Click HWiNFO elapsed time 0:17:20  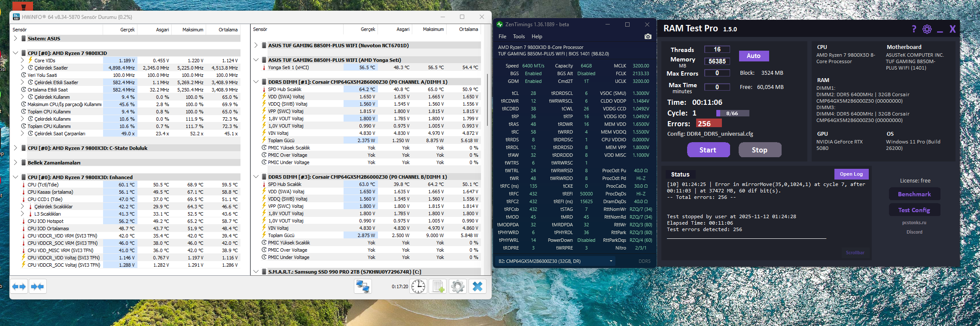click(400, 286)
